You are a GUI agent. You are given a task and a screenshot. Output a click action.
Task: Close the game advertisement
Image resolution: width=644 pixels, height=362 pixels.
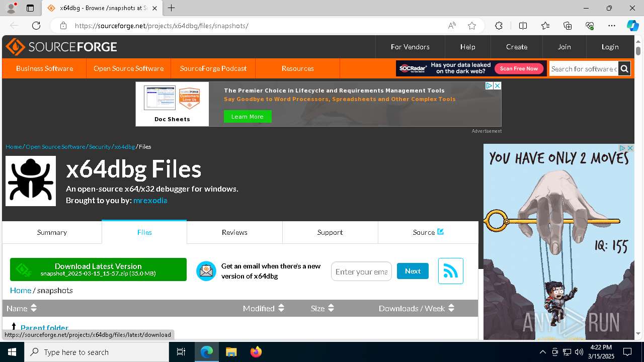[630, 148]
